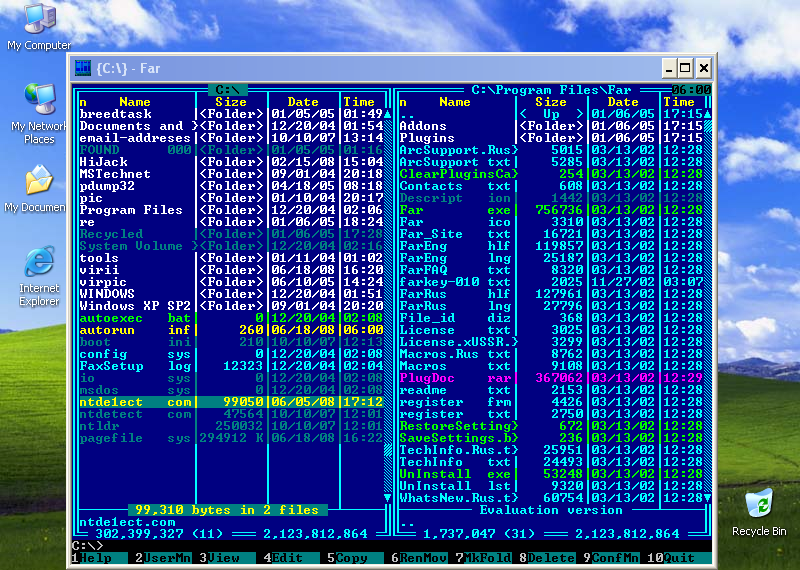The width and height of the screenshot is (800, 570).
Task: Select the highlighted ntde1ect com file
Action: 231,402
